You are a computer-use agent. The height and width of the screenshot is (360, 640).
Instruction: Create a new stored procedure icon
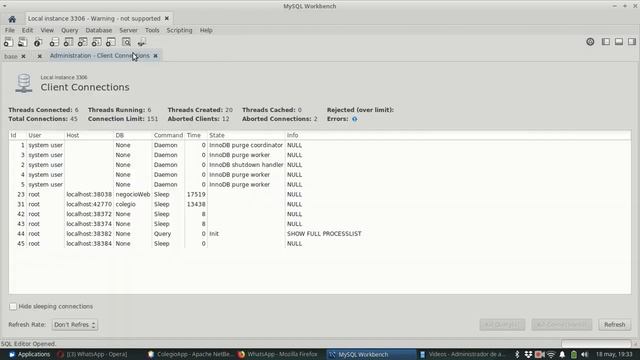97,42
